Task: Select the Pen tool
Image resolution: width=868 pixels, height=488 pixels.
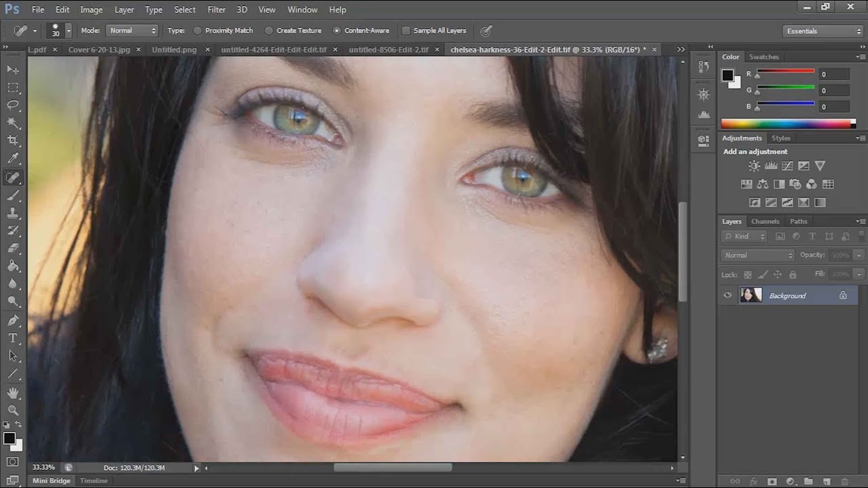Action: 13,320
